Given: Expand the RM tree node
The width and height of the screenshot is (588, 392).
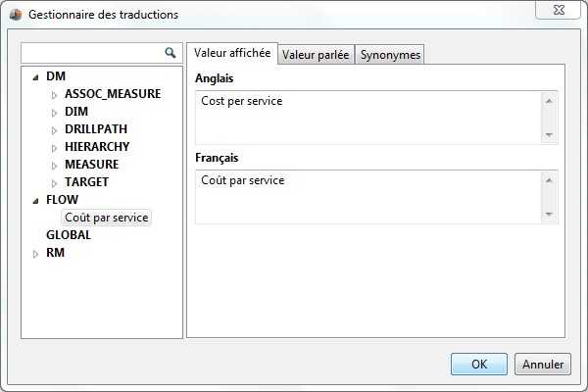Looking at the screenshot, I should pyautogui.click(x=36, y=254).
